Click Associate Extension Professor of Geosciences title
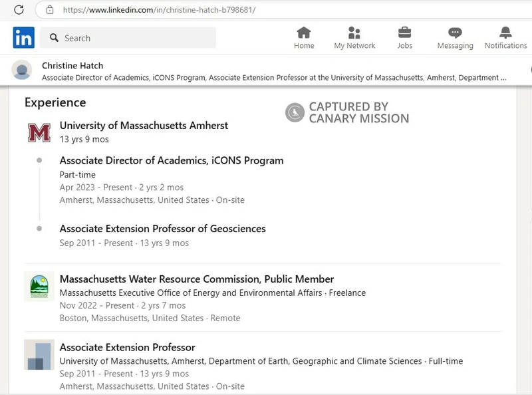 (162, 229)
